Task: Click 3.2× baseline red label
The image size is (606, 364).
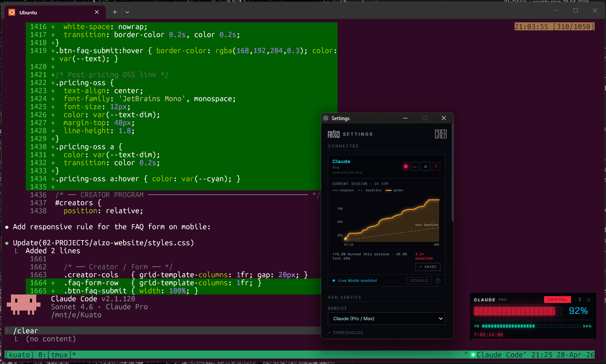Action: tap(424, 256)
